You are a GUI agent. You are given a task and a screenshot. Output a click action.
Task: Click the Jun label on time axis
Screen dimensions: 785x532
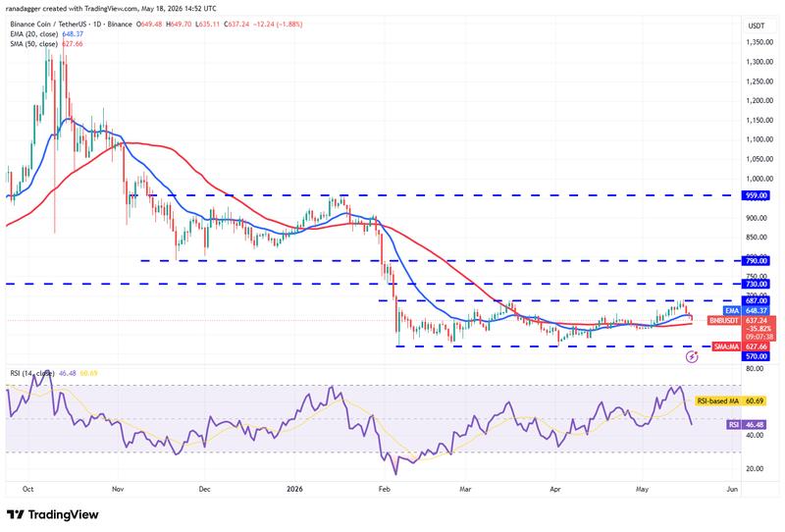click(732, 489)
